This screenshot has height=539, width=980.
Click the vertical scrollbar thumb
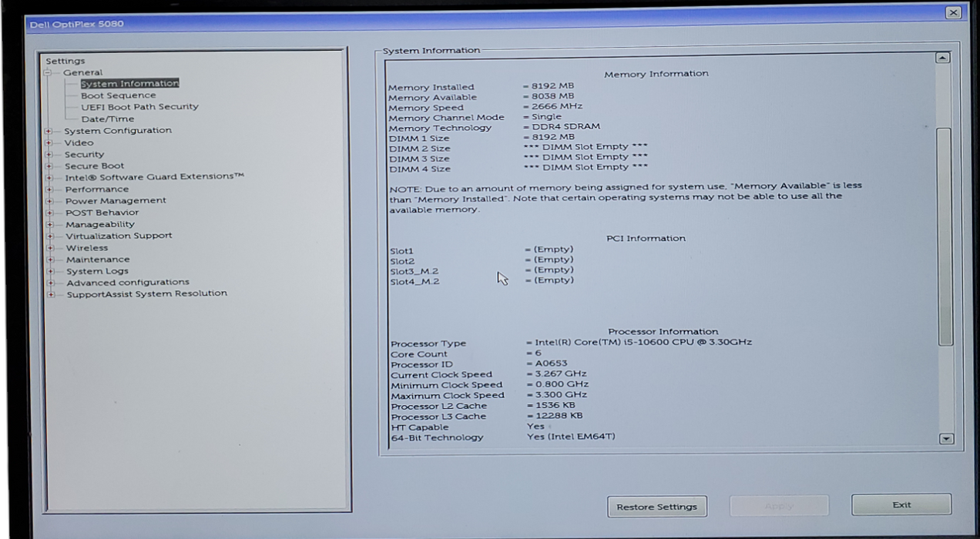click(944, 236)
